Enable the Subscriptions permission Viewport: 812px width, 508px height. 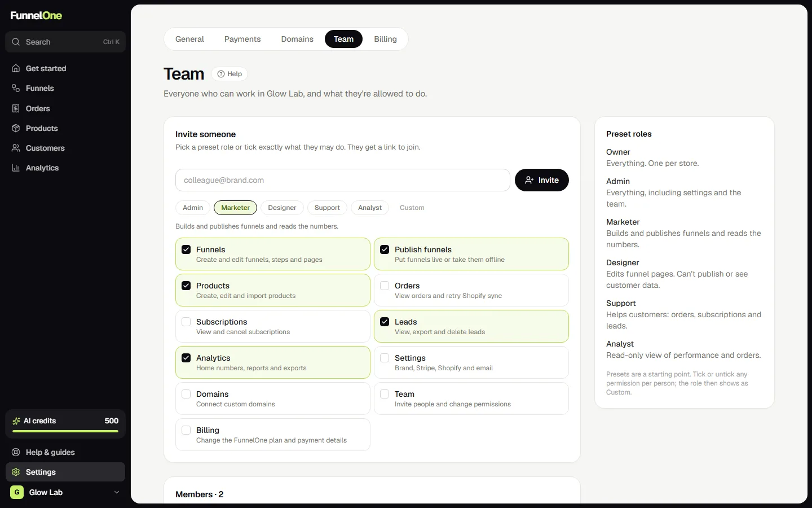[186, 322]
